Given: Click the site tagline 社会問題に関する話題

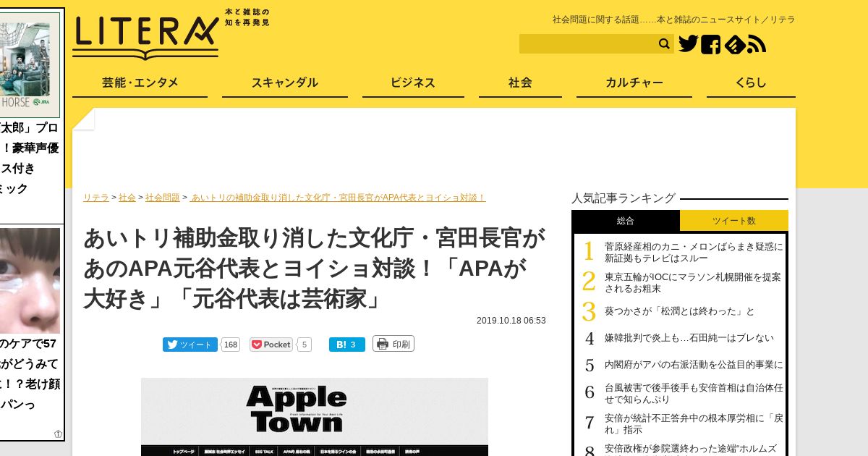Looking at the screenshot, I should pos(674,20).
